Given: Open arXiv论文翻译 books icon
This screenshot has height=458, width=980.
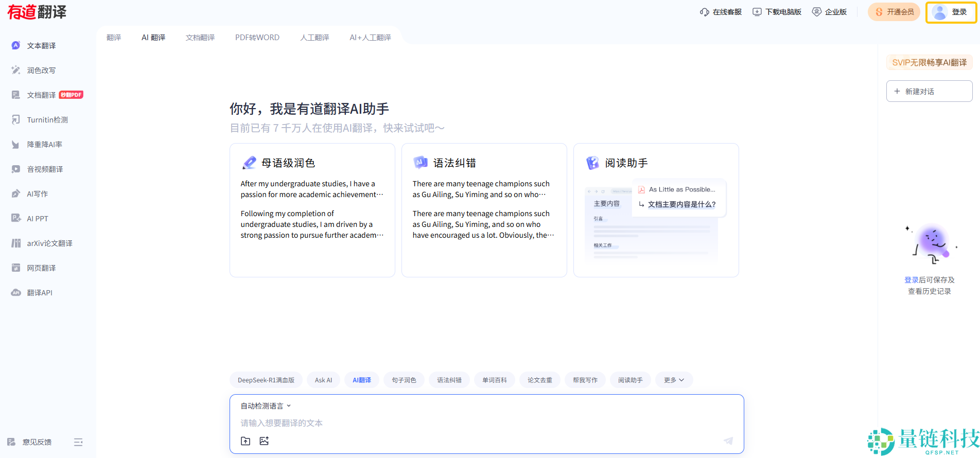Looking at the screenshot, I should 16,243.
